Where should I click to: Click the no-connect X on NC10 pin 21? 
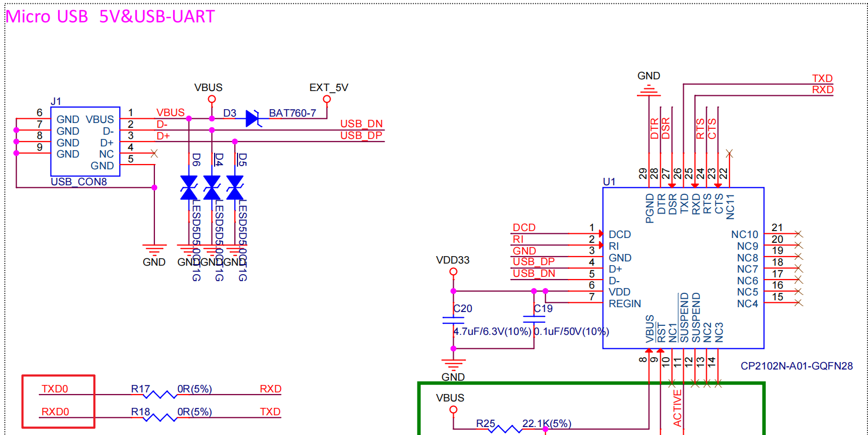tap(798, 234)
